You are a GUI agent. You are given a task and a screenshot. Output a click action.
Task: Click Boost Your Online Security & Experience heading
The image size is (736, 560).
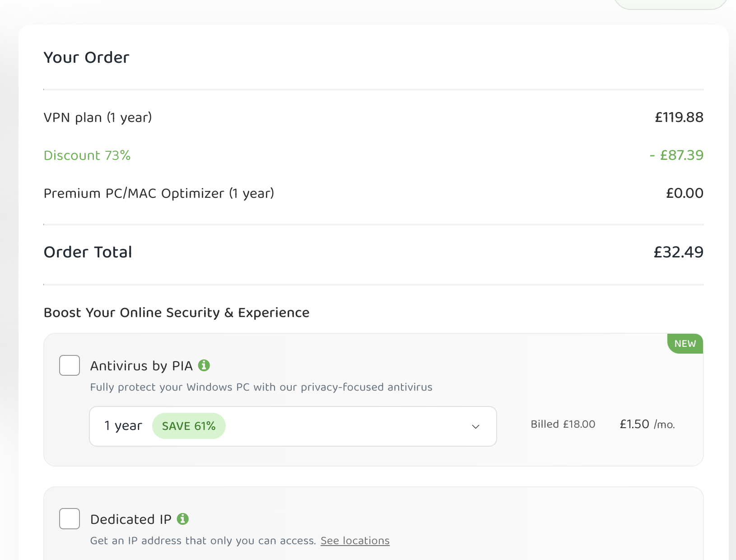coord(177,313)
